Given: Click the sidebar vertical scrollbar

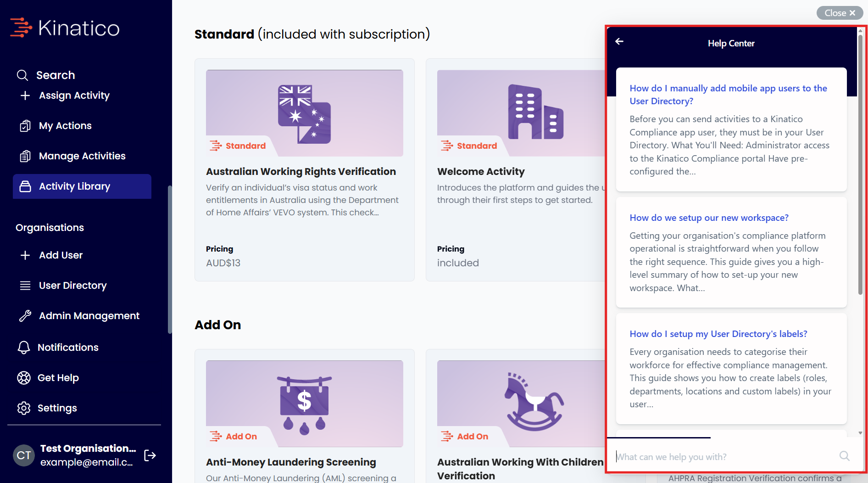Looking at the screenshot, I should click(x=170, y=259).
